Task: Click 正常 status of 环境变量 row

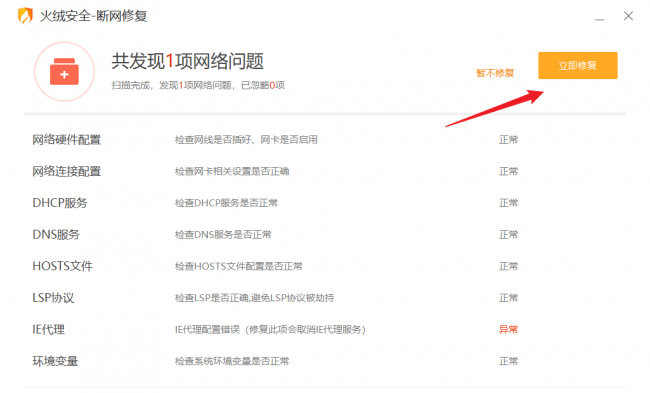Action: point(508,361)
